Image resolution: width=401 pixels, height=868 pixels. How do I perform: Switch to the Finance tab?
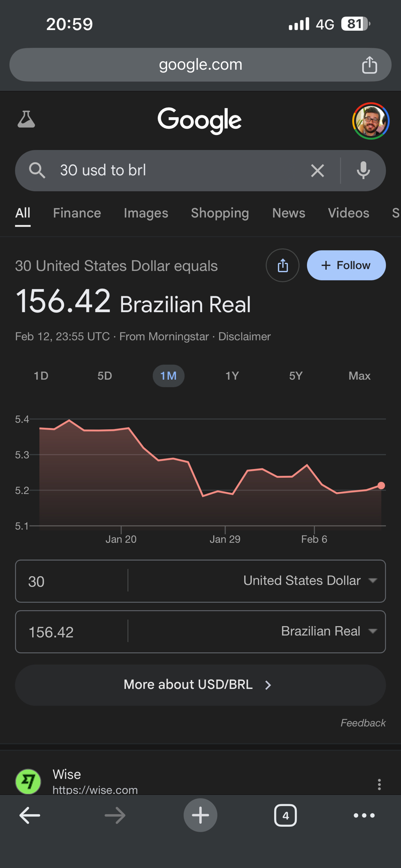(x=77, y=213)
